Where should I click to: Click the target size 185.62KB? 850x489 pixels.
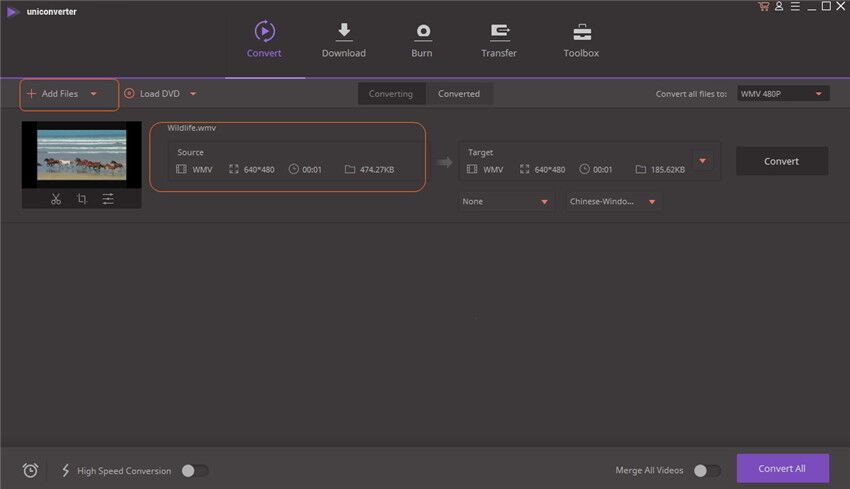668,170
